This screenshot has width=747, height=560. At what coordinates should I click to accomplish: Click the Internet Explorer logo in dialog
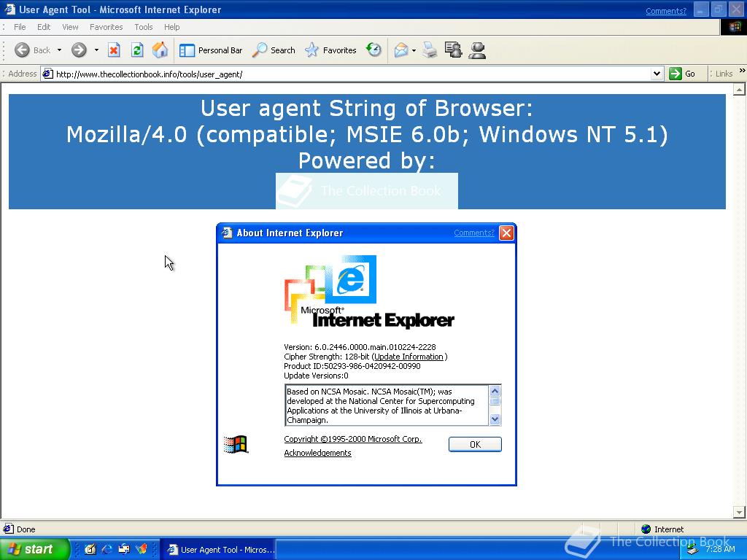368,292
